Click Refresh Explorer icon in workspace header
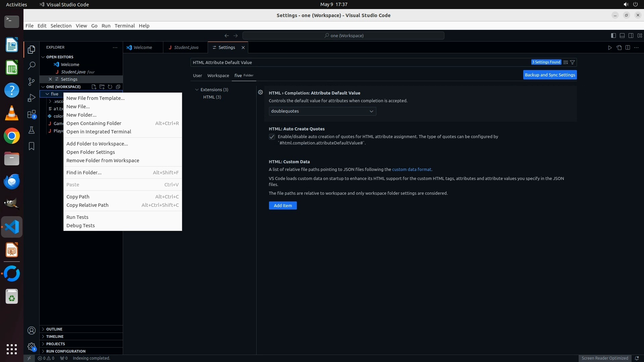Viewport: 644px width, 362px height. pos(110,87)
